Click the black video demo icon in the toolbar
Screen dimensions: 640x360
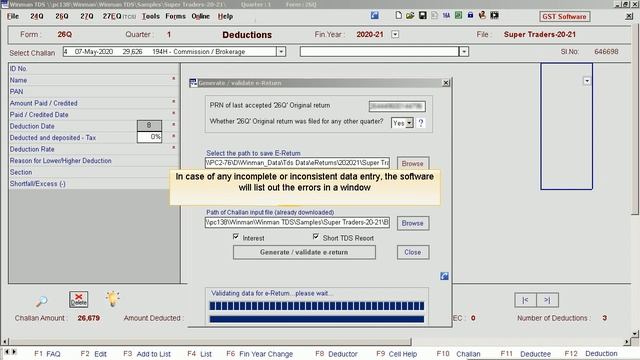[494, 16]
